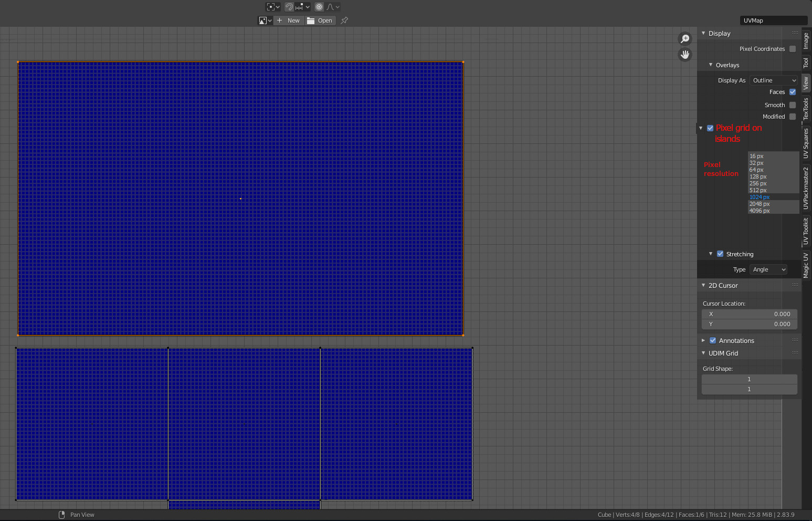Expand the Annotations panel
Image resolution: width=812 pixels, height=521 pixels.
(x=703, y=340)
